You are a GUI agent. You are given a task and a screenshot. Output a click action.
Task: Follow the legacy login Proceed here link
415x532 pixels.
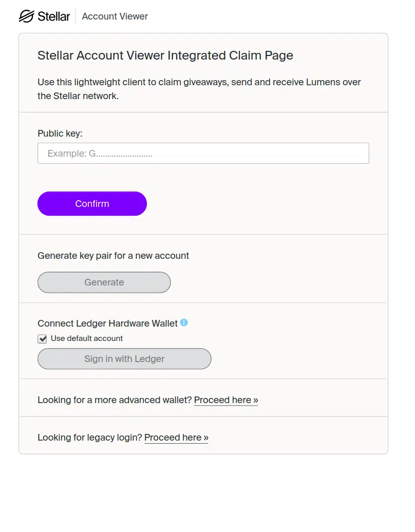[176, 437]
